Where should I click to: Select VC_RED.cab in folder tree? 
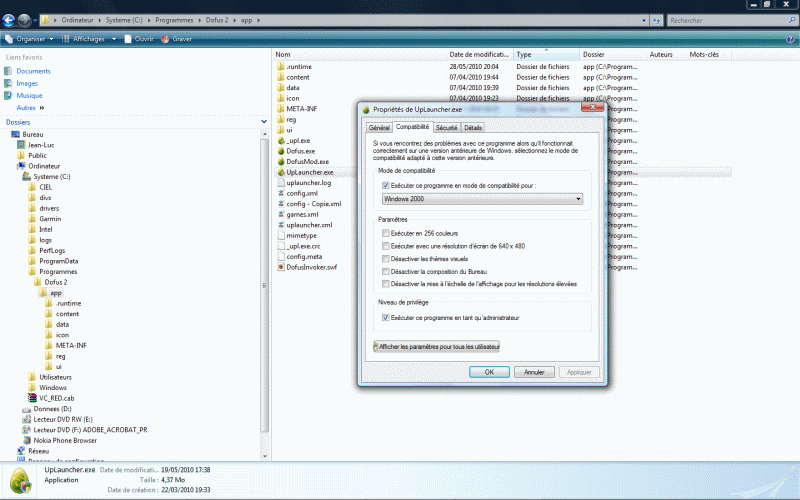coord(56,398)
